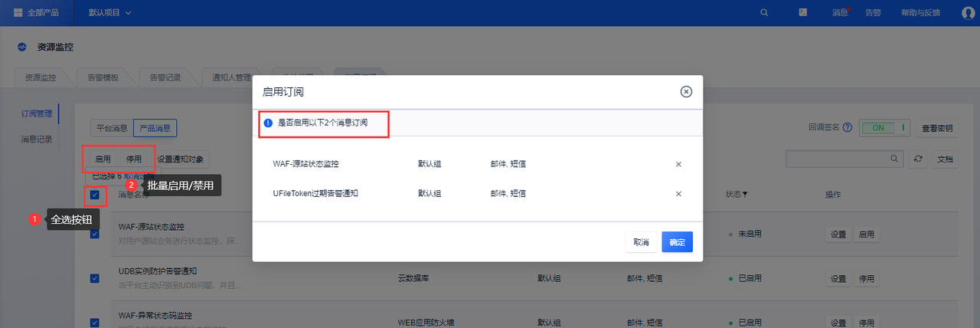Click the 设置通知对象 button
This screenshot has height=328, width=980.
click(x=180, y=159)
